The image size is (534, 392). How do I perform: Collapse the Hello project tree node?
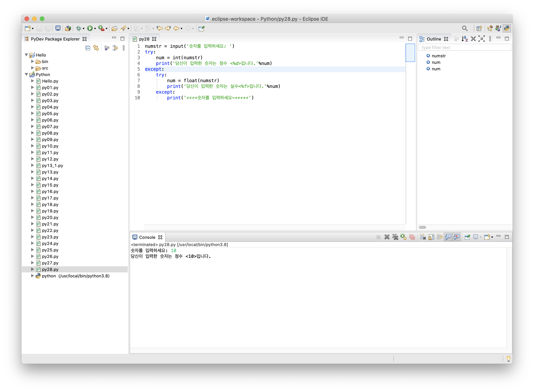click(27, 55)
